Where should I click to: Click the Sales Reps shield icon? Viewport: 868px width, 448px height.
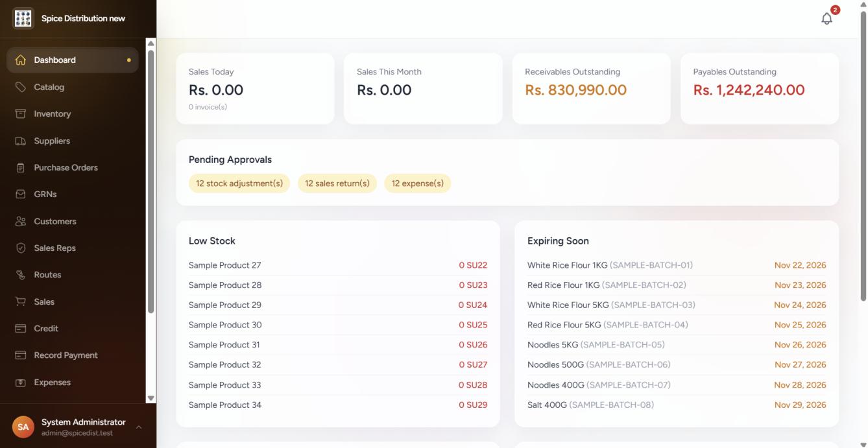pos(20,248)
